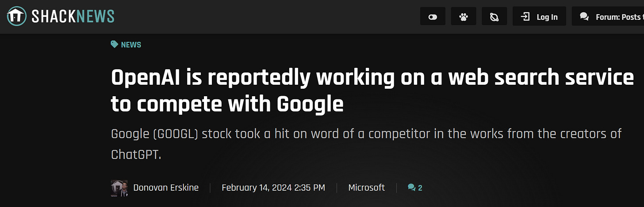Toggle the theme switch in header

pyautogui.click(x=433, y=17)
